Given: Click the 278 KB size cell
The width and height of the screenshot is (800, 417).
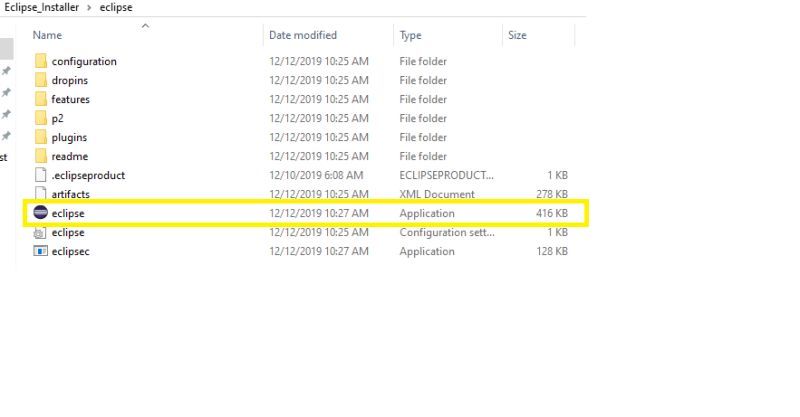Looking at the screenshot, I should (x=552, y=194).
